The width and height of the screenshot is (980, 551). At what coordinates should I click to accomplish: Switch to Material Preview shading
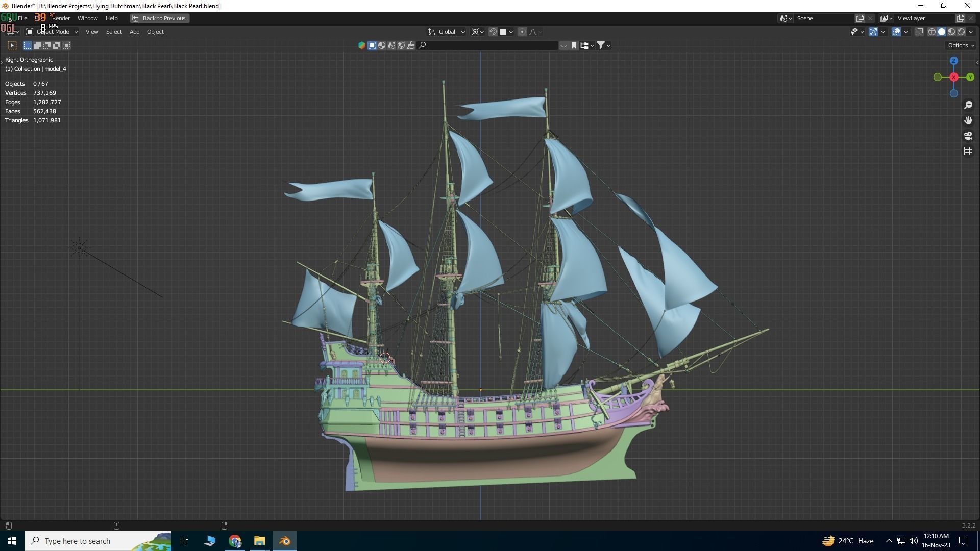951,32
